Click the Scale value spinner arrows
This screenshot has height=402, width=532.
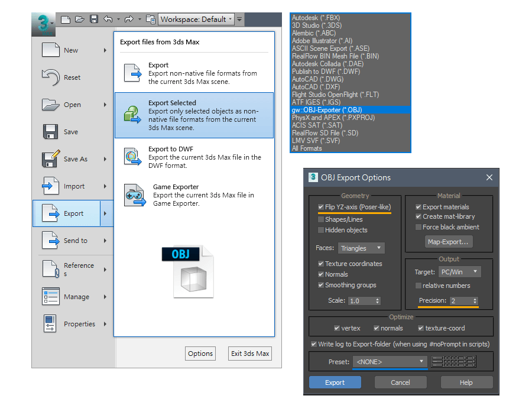coord(377,301)
